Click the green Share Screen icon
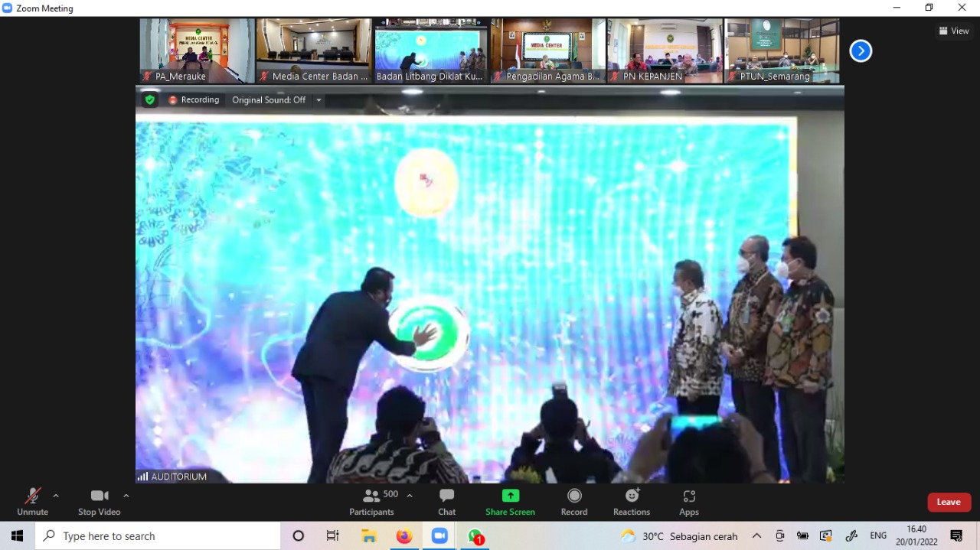 [x=510, y=496]
